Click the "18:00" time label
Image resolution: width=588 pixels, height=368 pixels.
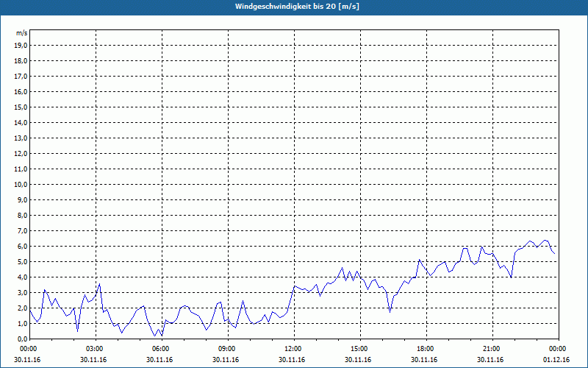(x=426, y=349)
